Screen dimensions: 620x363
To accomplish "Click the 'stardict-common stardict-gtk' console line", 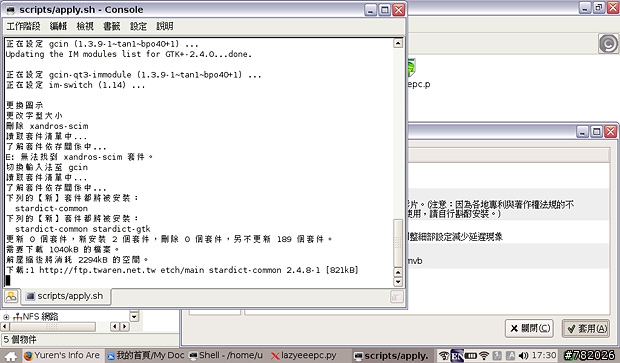I will point(83,229).
